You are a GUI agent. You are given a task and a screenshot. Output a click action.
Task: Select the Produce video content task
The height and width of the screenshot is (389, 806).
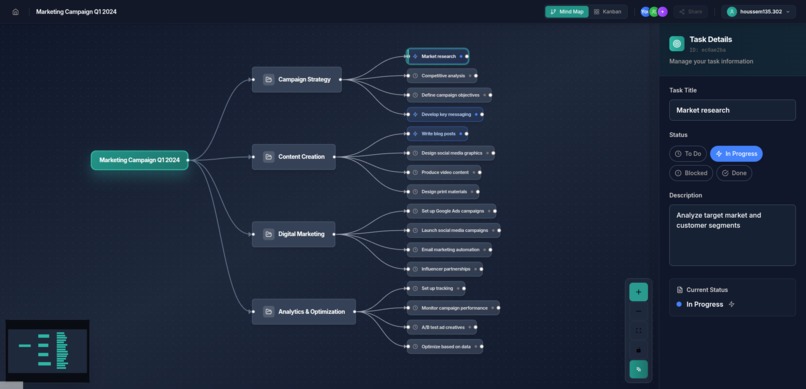(444, 172)
